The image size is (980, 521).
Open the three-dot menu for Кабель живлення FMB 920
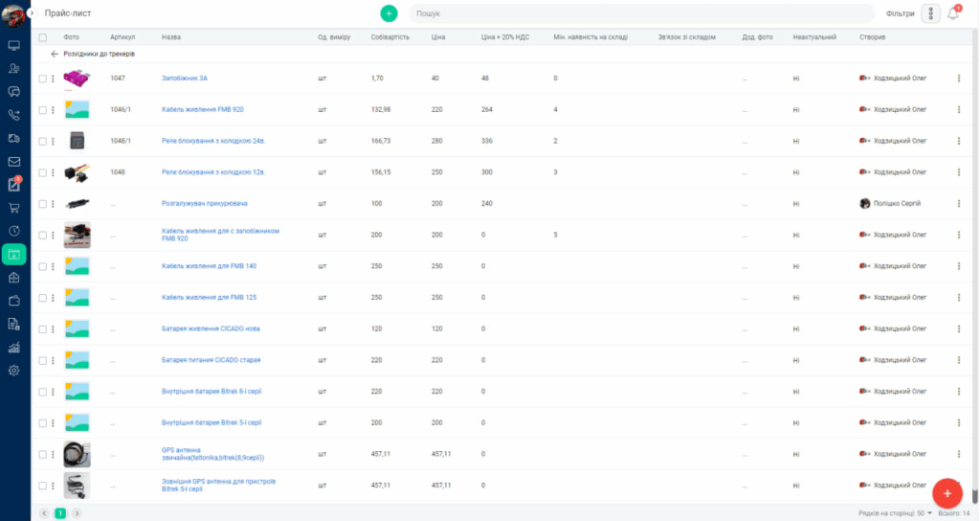point(958,110)
